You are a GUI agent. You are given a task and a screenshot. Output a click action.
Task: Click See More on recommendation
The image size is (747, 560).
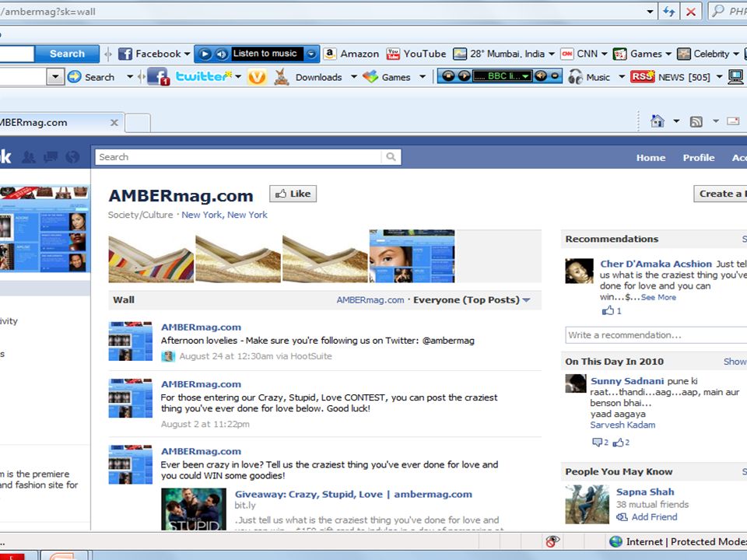[x=658, y=297]
